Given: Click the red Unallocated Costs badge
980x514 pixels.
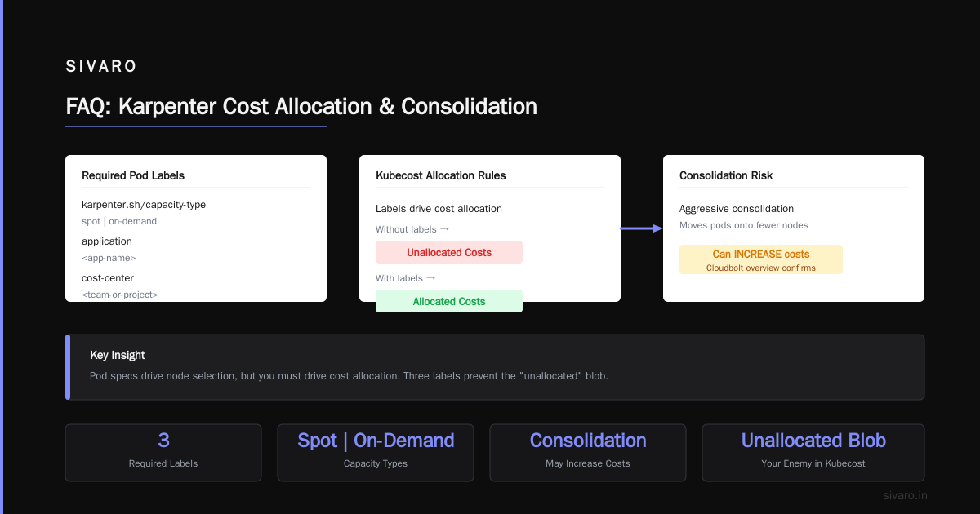Looking at the screenshot, I should (x=449, y=252).
